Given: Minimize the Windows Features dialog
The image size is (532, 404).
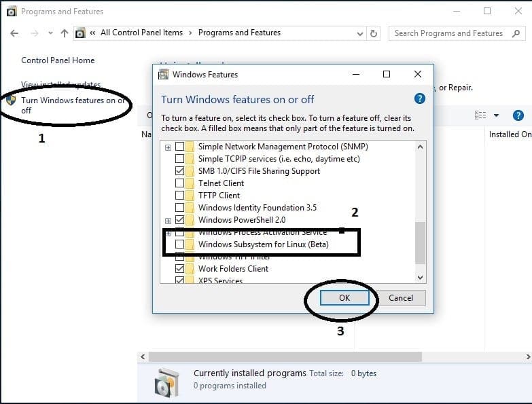Looking at the screenshot, I should [356, 74].
